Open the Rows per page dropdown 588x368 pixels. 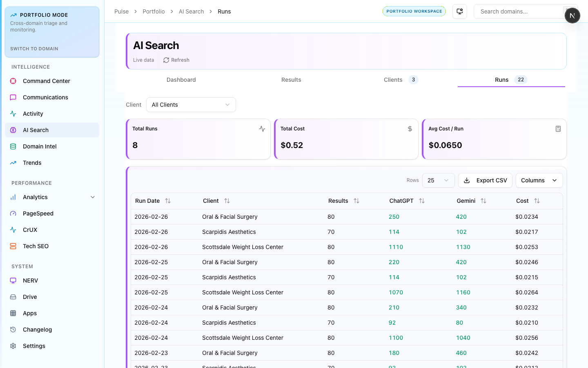[x=438, y=180]
